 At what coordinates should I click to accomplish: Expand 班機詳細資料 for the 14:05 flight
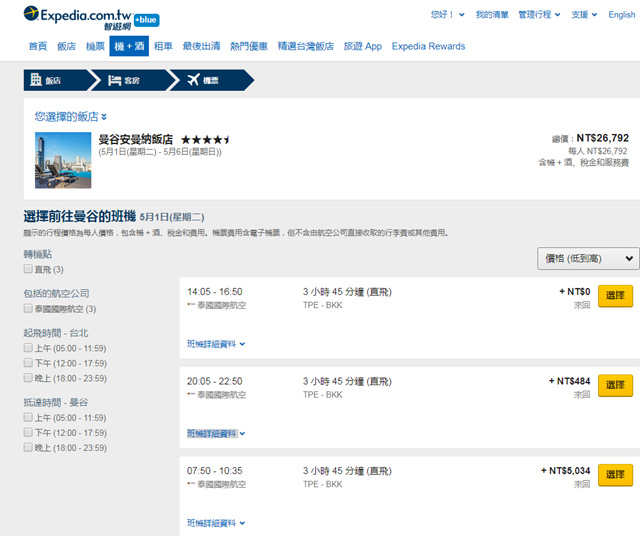(216, 344)
